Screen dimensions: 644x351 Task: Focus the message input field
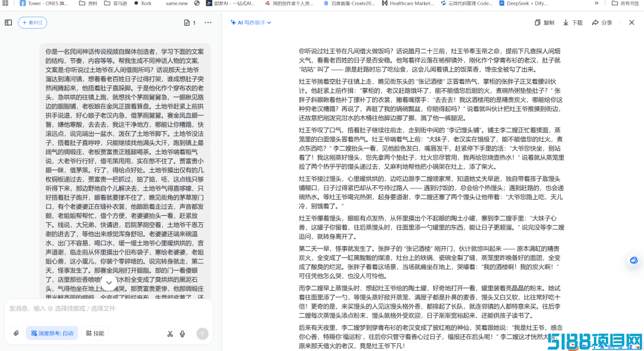click(x=109, y=309)
